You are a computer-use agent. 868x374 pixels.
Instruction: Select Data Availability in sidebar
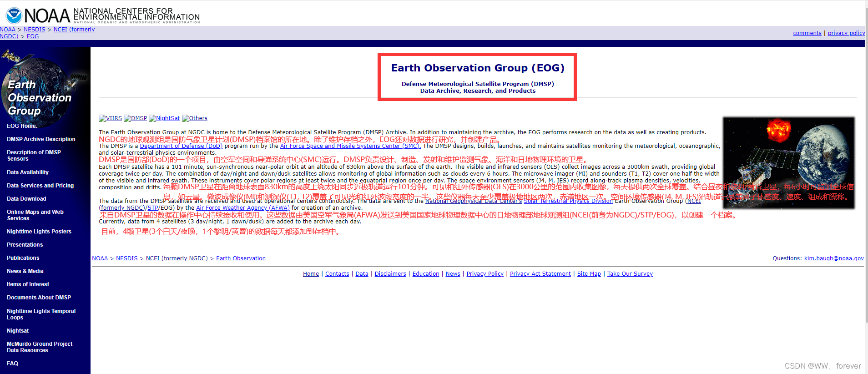(x=28, y=172)
